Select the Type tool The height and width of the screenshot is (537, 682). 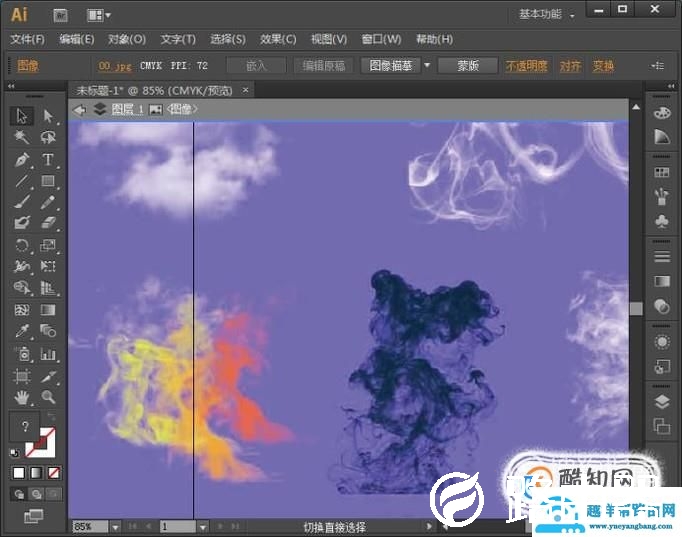48,160
